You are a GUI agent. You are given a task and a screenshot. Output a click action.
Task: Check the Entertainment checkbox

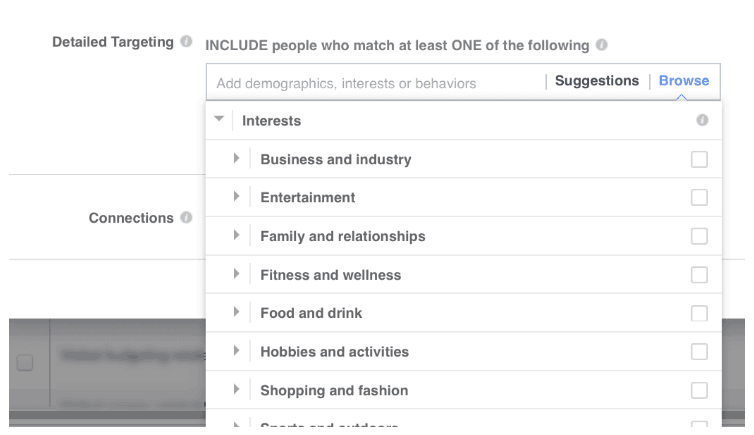[x=699, y=198]
